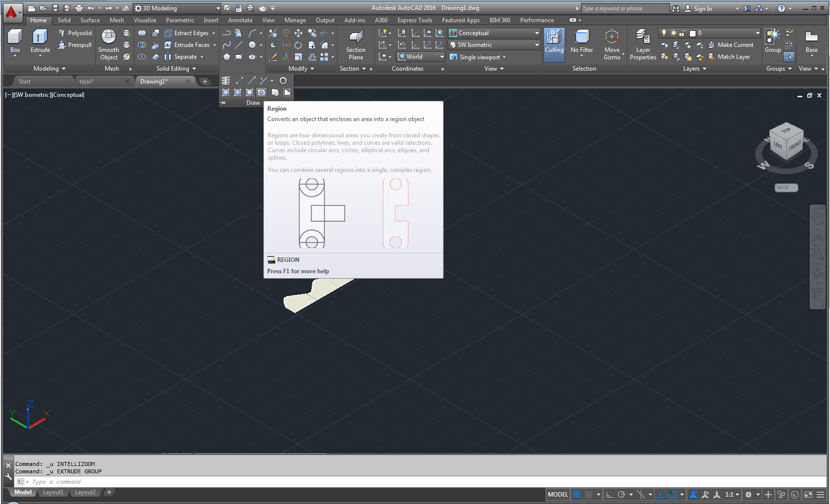Click the layer color white swatch

[693, 33]
